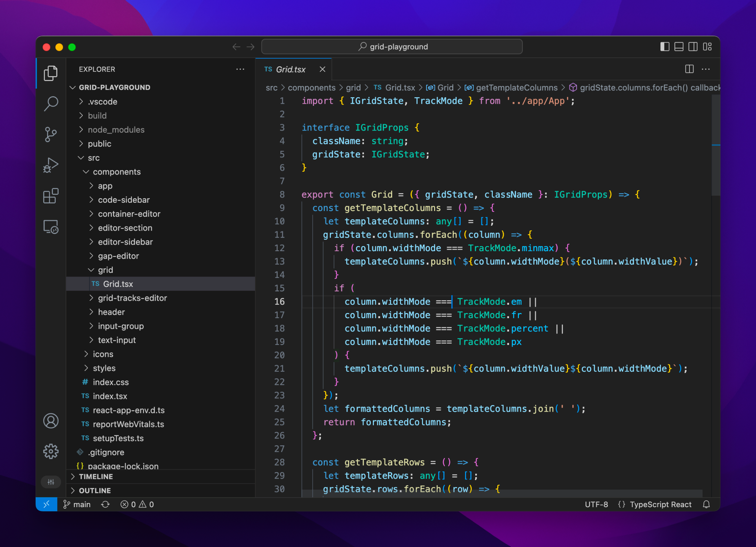Screen dimensions: 756x547
Task: Open Remote Explorer view
Action: [51, 227]
